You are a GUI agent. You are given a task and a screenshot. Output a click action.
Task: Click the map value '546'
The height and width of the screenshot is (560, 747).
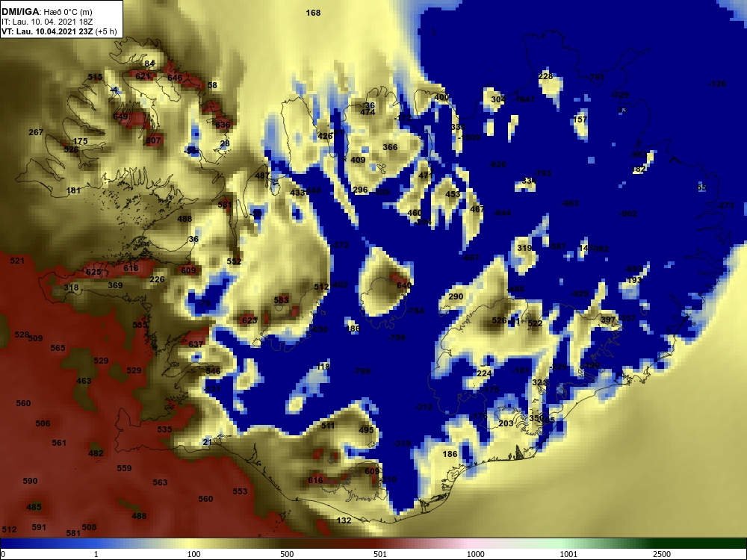[213, 371]
